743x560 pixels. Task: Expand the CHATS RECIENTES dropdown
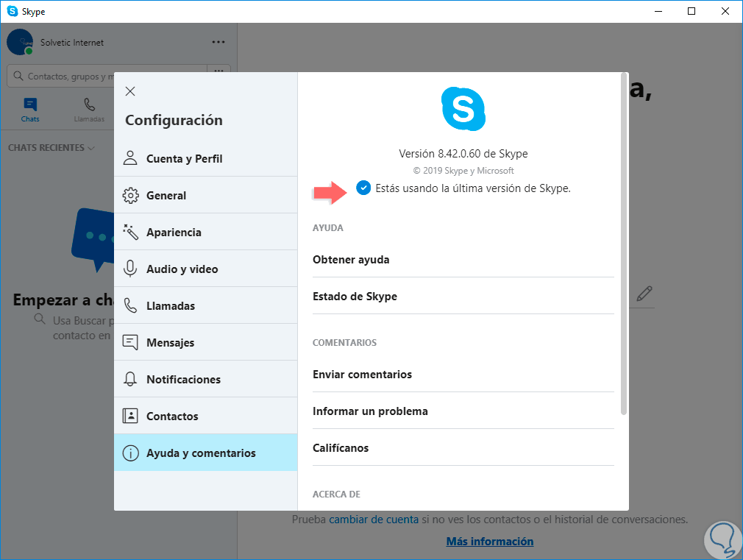click(x=51, y=147)
